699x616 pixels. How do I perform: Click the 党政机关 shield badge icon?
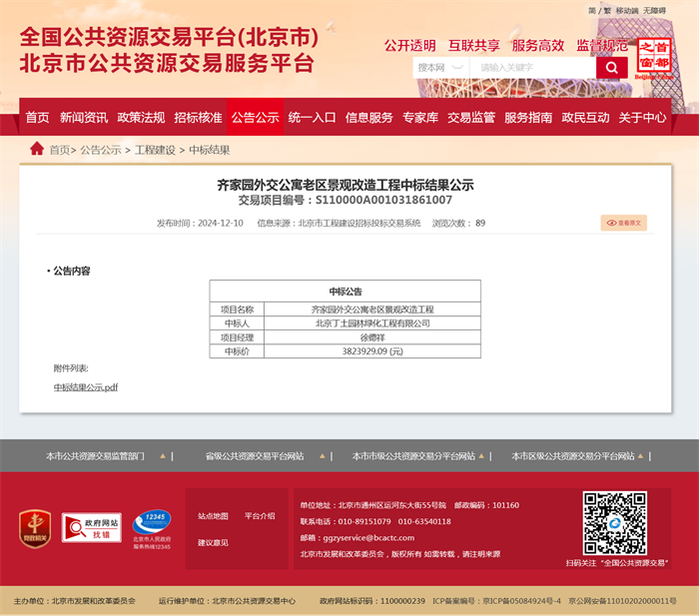click(x=35, y=528)
